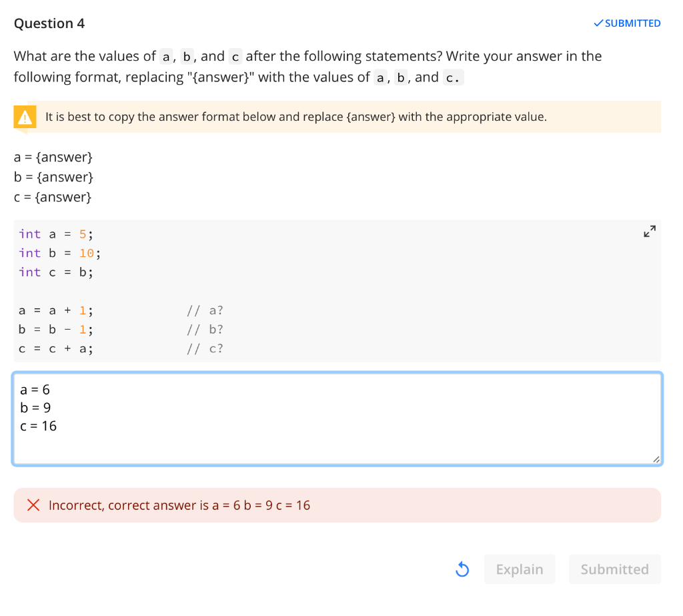The height and width of the screenshot is (616, 683).
Task: Click inside the answer text area
Action: (333, 417)
